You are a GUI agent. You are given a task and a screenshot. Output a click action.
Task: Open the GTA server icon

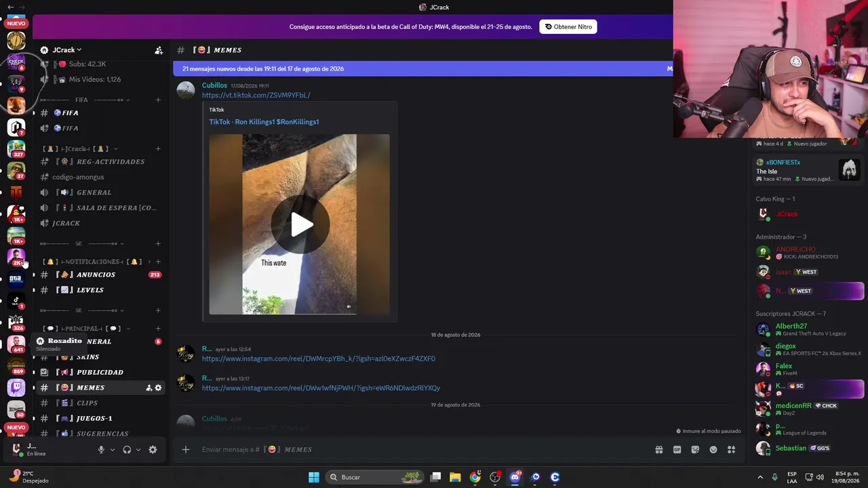(16, 279)
